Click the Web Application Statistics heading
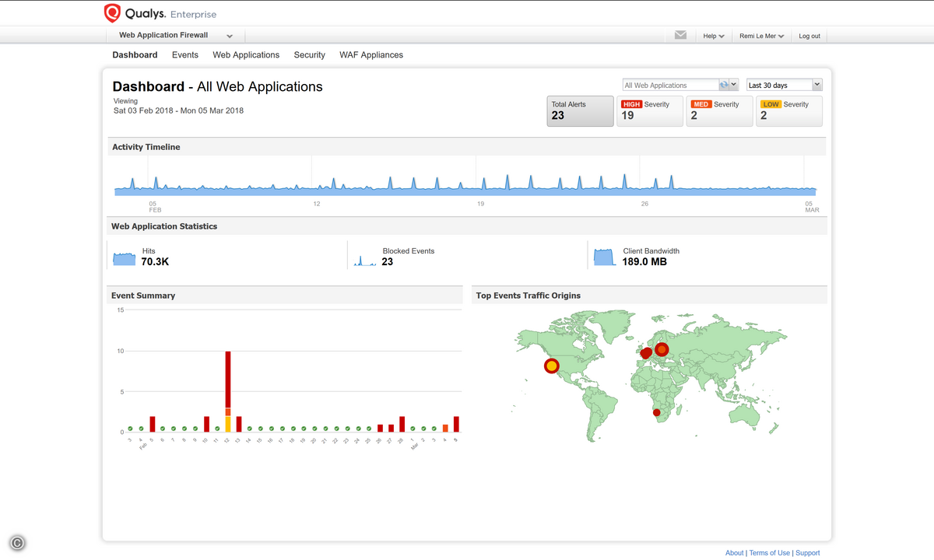Viewport: 934px width, 560px height. click(164, 226)
